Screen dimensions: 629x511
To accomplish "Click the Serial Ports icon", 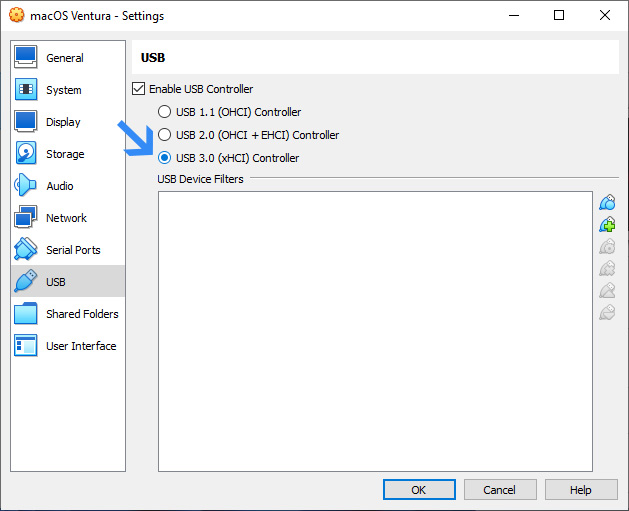I will pyautogui.click(x=26, y=250).
